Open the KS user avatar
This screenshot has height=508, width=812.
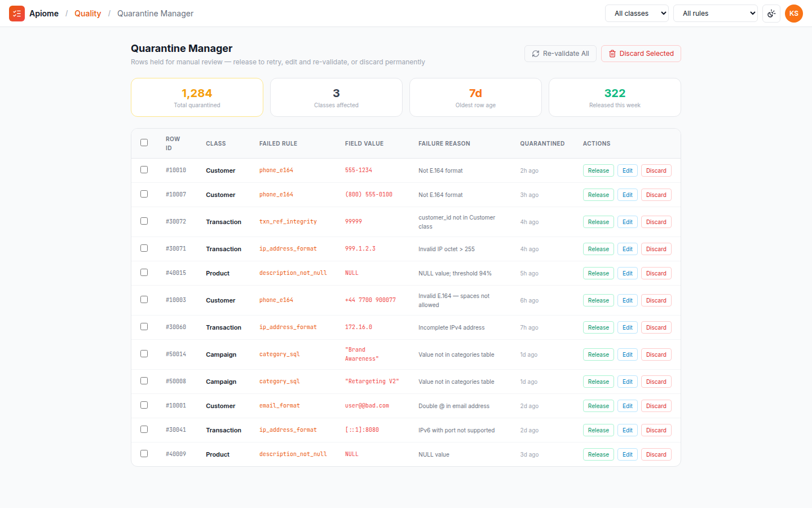point(794,14)
